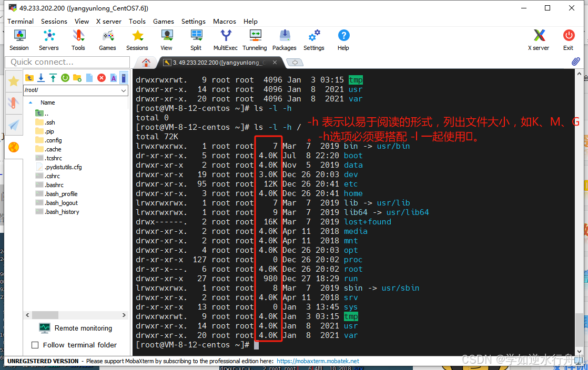Select the .pip folder
The height and width of the screenshot is (370, 588).
(45, 131)
